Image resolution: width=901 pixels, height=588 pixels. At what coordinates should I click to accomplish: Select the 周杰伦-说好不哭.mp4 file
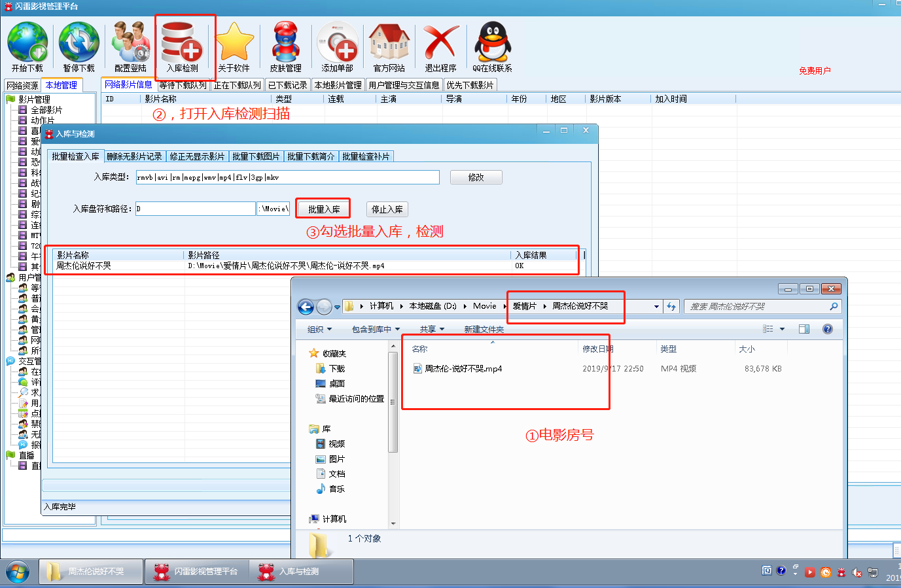[x=463, y=369]
